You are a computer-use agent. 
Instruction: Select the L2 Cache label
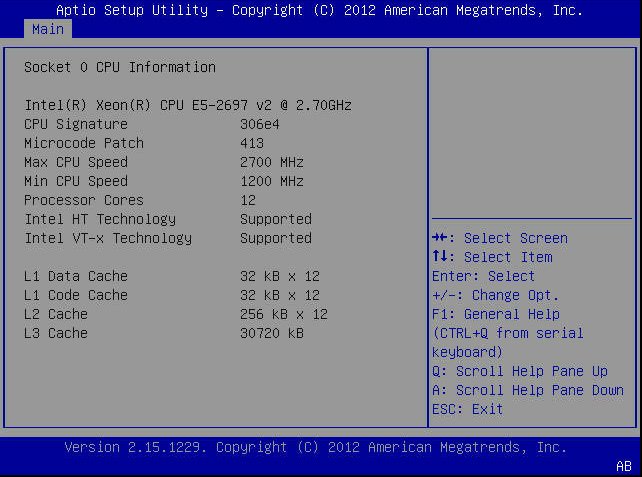click(x=56, y=314)
